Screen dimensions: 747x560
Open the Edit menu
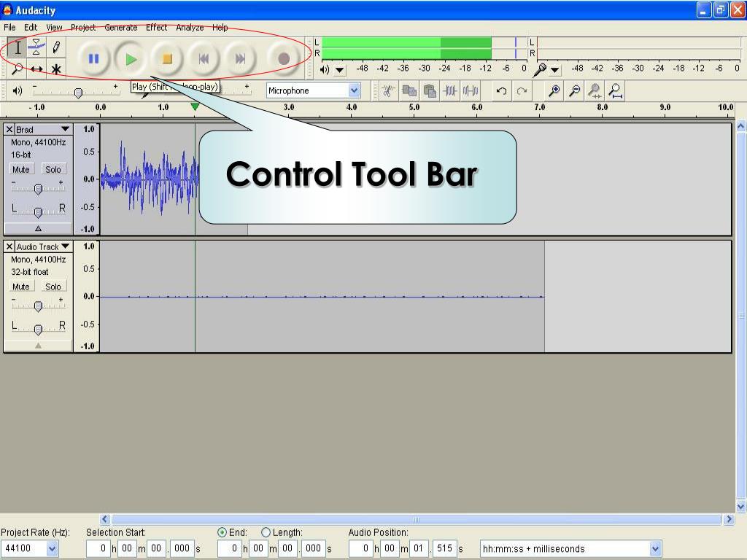31,28
